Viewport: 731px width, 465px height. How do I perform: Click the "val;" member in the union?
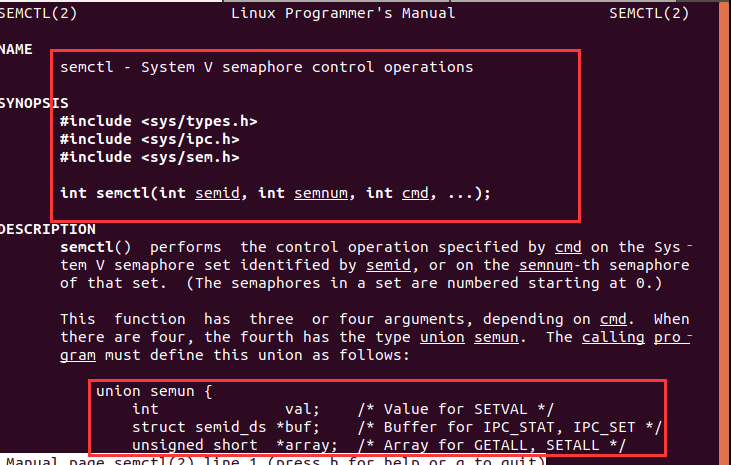tap(302, 409)
